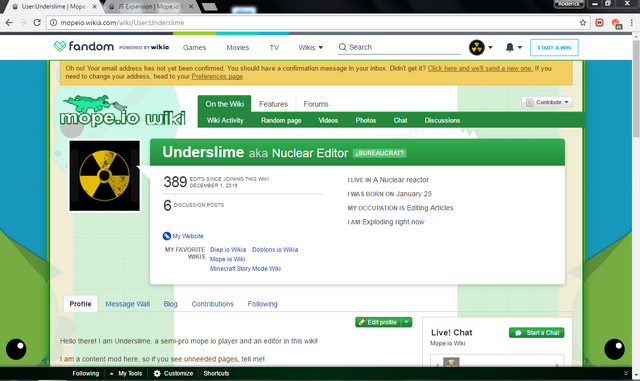Open the Minecraft Story Mode Wiki link

tap(245, 269)
